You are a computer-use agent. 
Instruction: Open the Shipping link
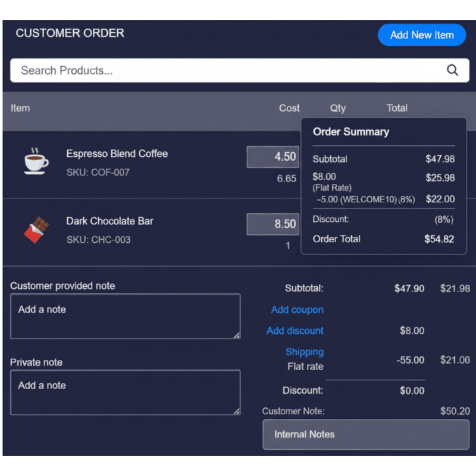coord(305,352)
